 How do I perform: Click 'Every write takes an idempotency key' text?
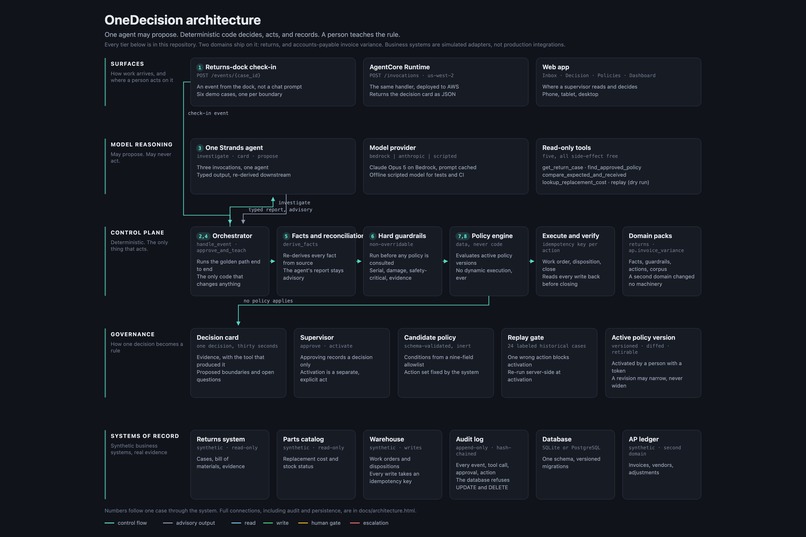click(x=394, y=478)
